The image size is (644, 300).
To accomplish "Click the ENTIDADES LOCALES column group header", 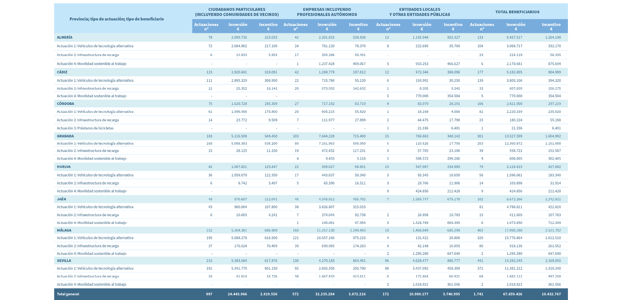I will pos(420,12).
